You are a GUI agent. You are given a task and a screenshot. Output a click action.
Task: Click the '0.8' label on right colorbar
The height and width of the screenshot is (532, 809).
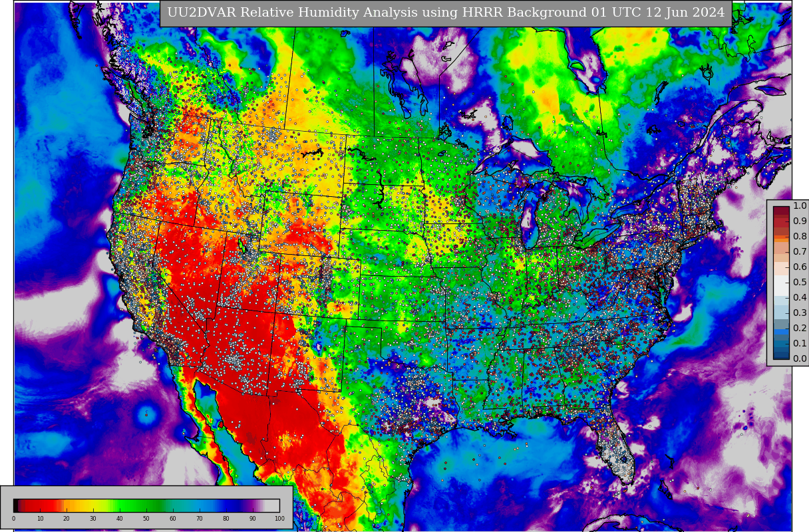point(800,237)
